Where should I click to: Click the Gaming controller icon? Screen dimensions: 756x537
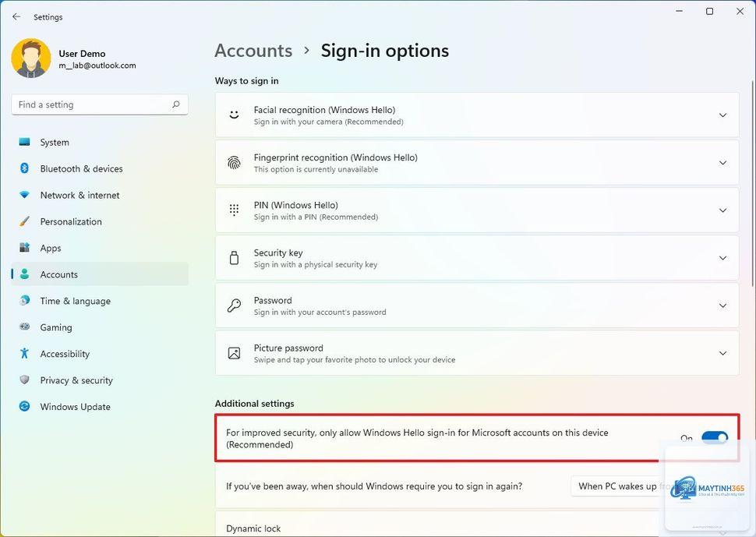pos(25,327)
